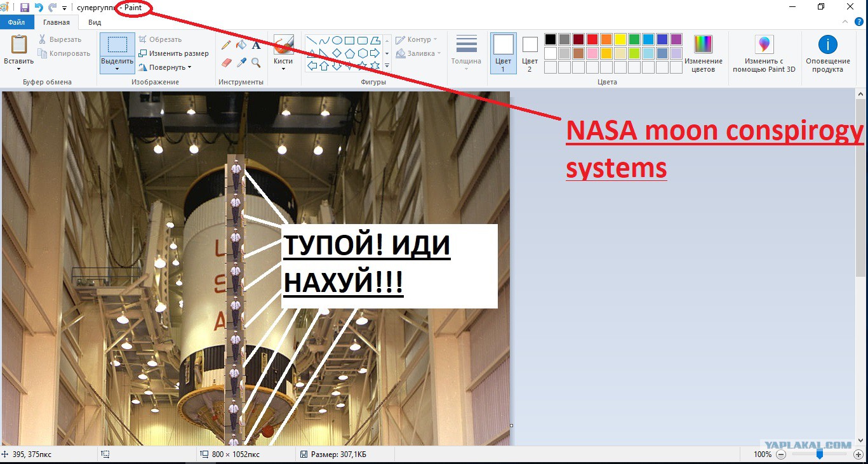The image size is (868, 464).
Task: Choose the straight line shape
Action: tap(312, 40)
